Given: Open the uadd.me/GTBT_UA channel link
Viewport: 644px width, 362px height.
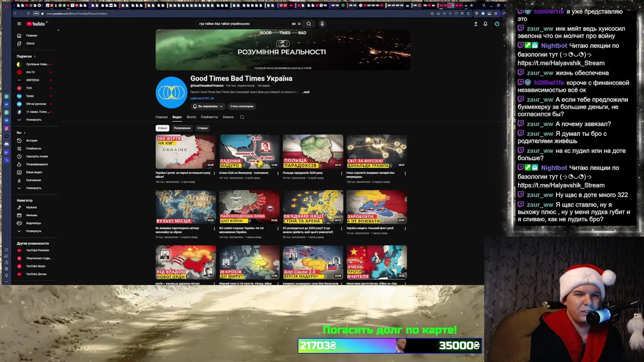Looking at the screenshot, I should coord(202,99).
